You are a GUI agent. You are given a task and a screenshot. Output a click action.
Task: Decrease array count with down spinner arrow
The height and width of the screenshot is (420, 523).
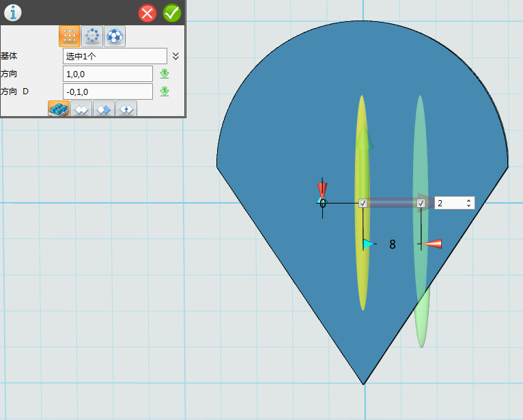pos(469,206)
